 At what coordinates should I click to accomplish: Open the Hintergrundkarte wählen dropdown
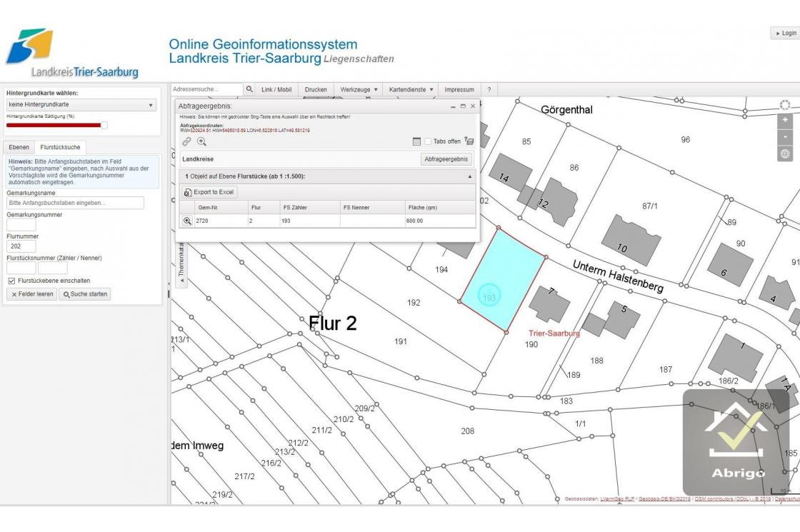coord(81,104)
